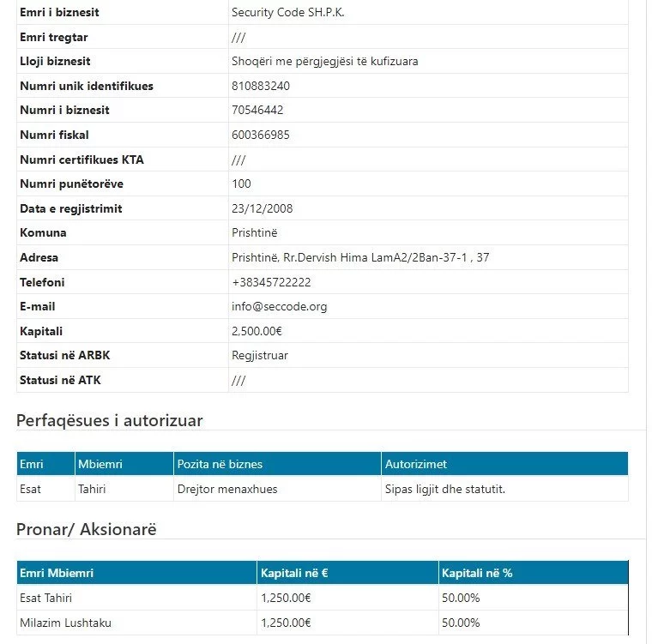Image resolution: width=652 pixels, height=644 pixels.
Task: Select Milazim Lushtaku's capital 1,250.00€
Action: (286, 623)
